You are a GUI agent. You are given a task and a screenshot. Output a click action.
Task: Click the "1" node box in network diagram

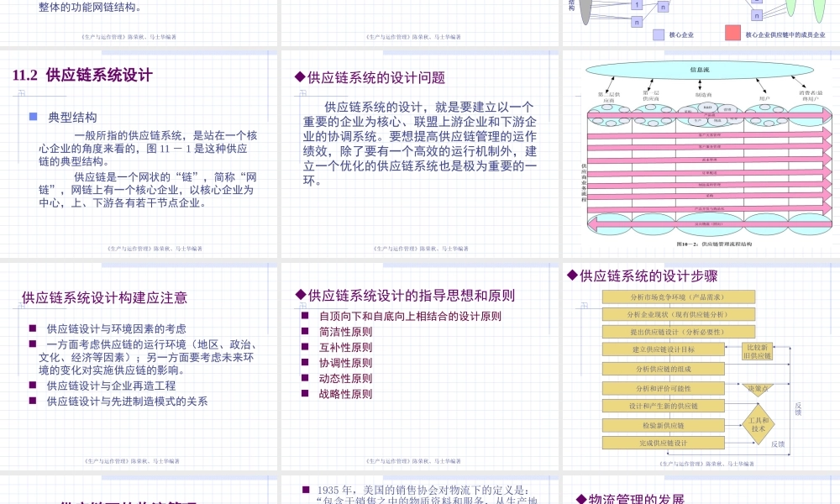pos(637,5)
